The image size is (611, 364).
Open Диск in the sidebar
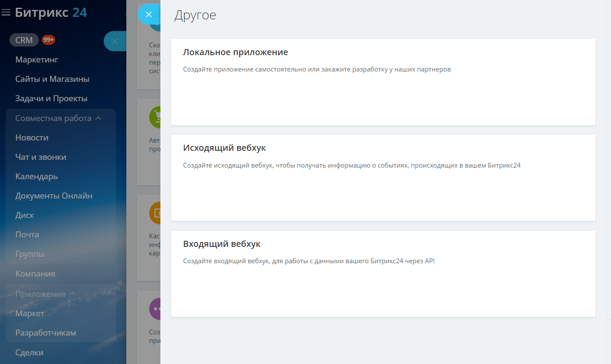coord(25,215)
